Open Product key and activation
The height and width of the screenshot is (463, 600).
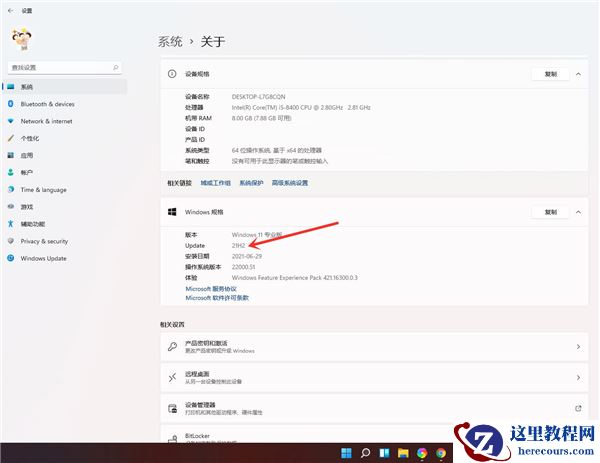point(374,347)
